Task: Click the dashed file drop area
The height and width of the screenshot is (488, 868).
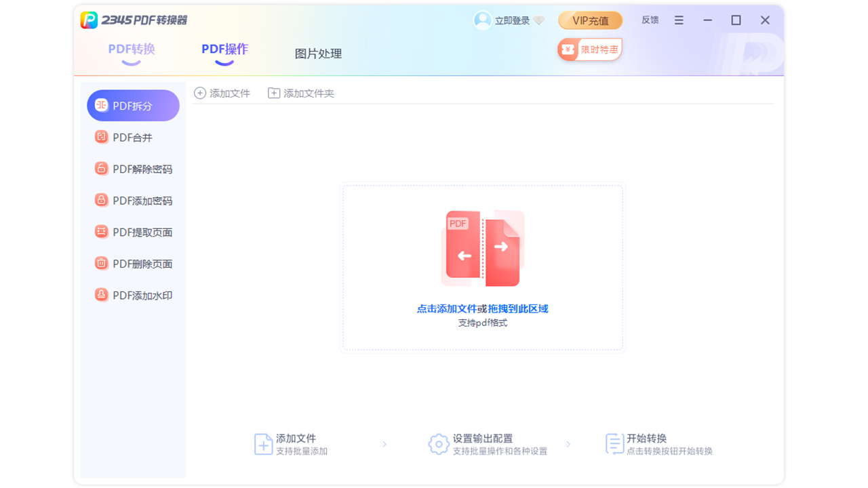Action: (x=482, y=267)
